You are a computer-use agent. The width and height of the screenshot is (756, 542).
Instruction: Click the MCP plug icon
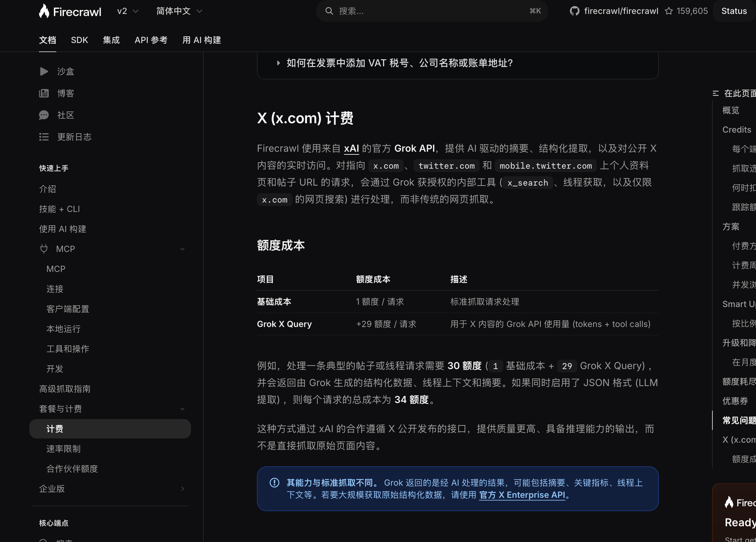pos(44,249)
